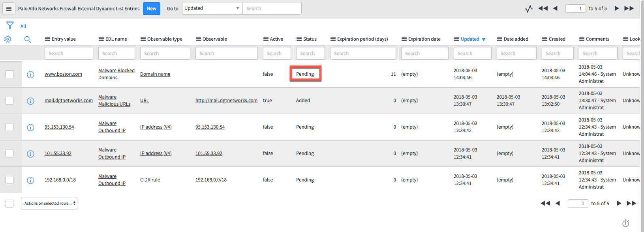
Task: Preview info for 192.168.0.0/18 record
Action: coord(30,180)
